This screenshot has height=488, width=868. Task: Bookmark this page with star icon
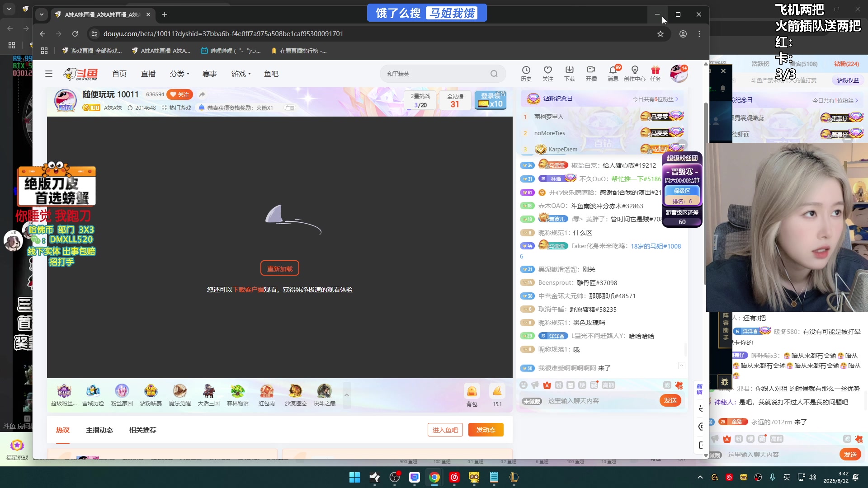coord(660,34)
